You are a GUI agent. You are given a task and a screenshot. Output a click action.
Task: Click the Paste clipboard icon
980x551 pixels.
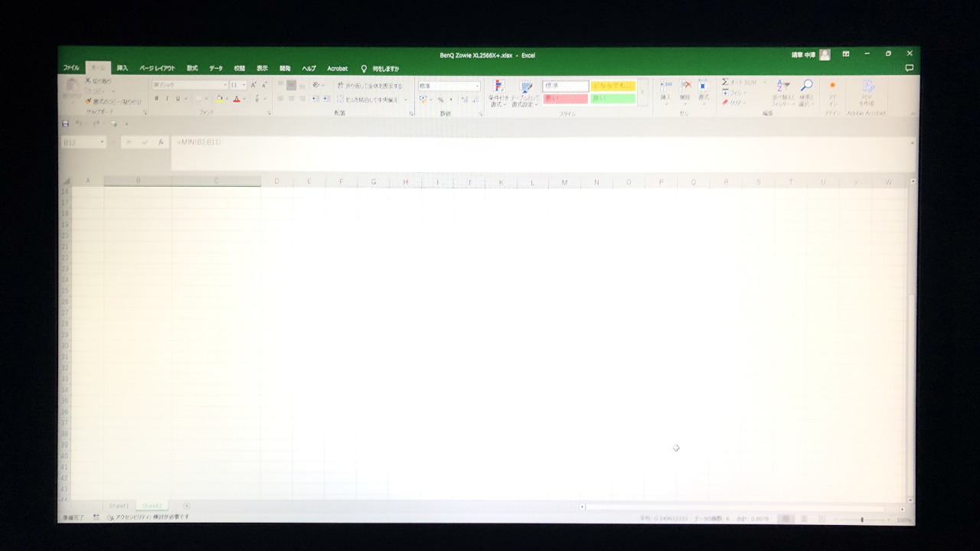click(x=71, y=86)
